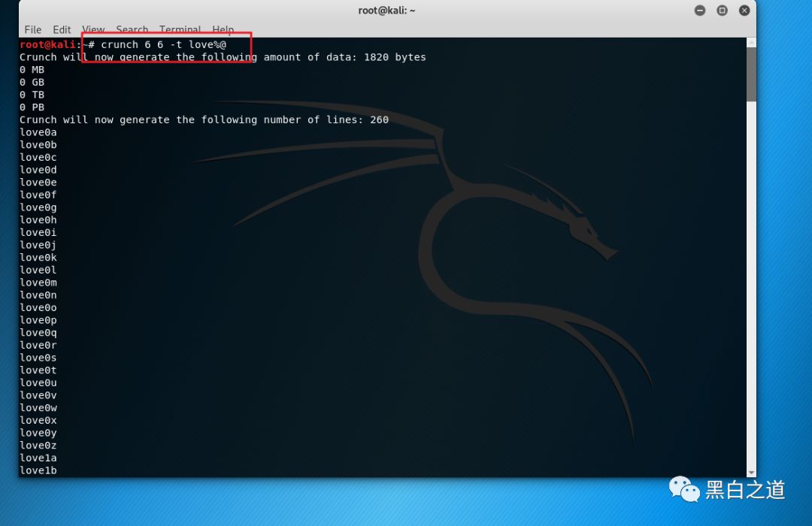Click the output line love0w
Viewport: 812px width, 526px height.
pyautogui.click(x=38, y=407)
